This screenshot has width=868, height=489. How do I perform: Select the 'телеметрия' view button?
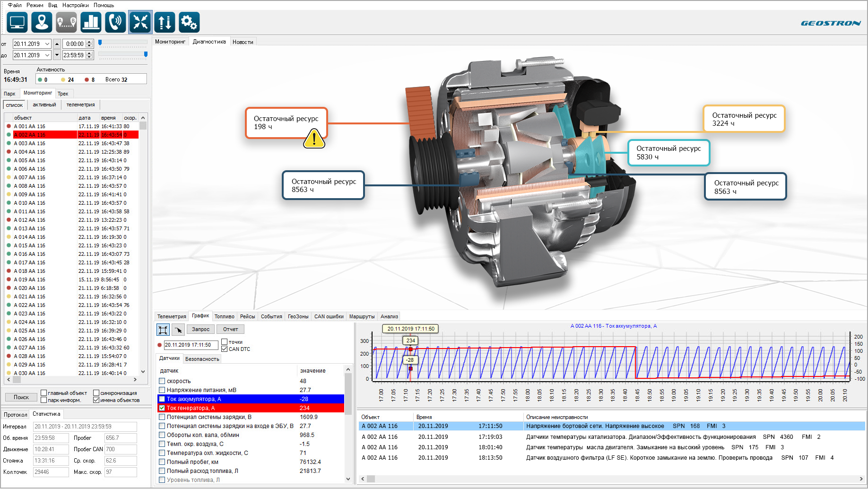(x=81, y=105)
